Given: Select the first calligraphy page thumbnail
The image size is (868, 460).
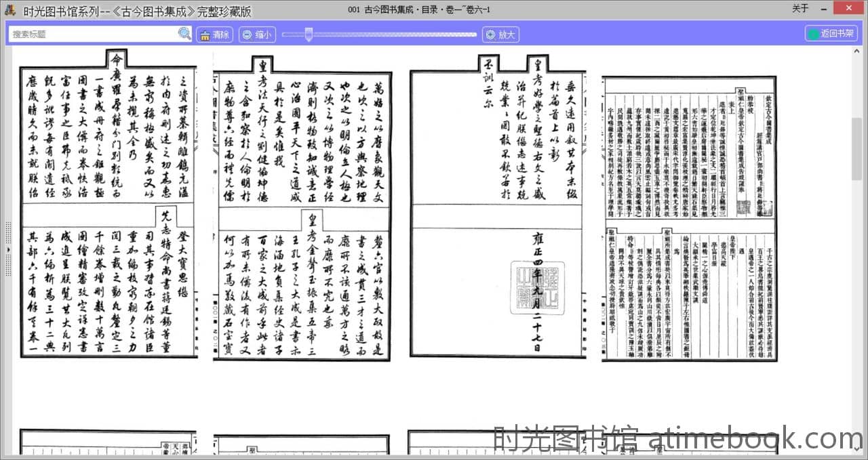Looking at the screenshot, I should 108,205.
